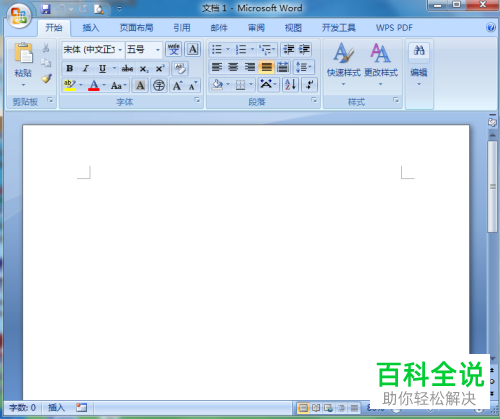Shrink font size with small A

click(193, 86)
